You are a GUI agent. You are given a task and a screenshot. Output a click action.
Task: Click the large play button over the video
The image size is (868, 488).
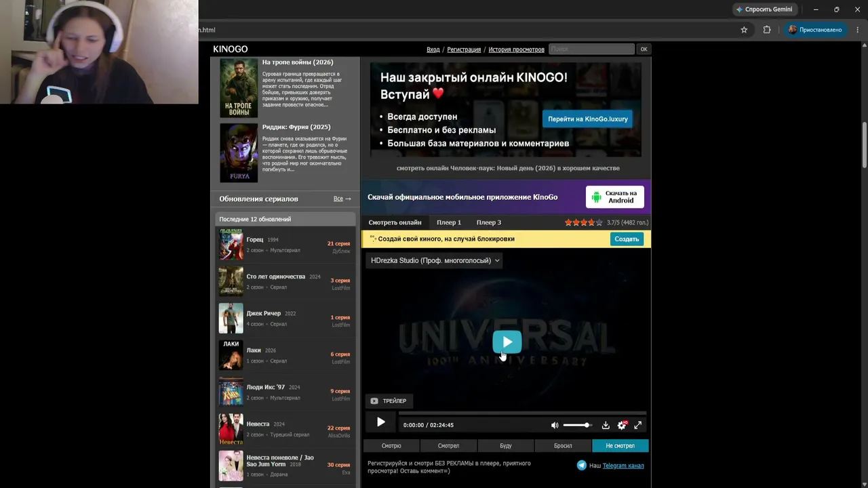(x=507, y=342)
